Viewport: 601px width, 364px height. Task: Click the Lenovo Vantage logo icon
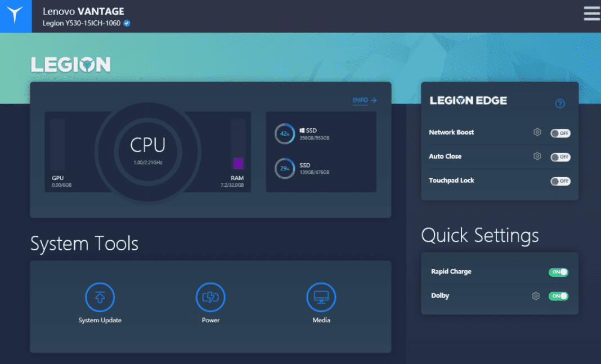click(16, 16)
